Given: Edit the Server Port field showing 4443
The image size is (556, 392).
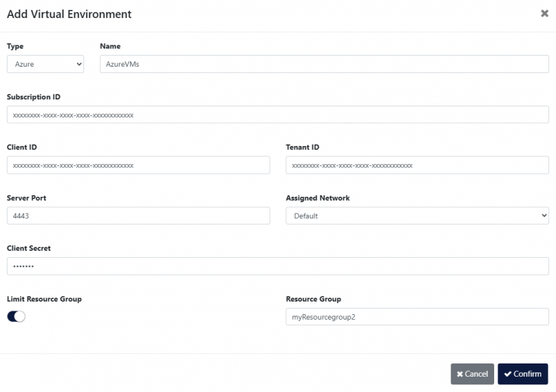Looking at the screenshot, I should tap(138, 215).
